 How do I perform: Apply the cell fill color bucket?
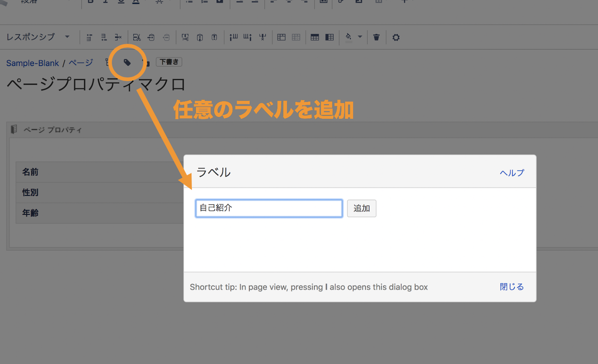click(x=348, y=37)
